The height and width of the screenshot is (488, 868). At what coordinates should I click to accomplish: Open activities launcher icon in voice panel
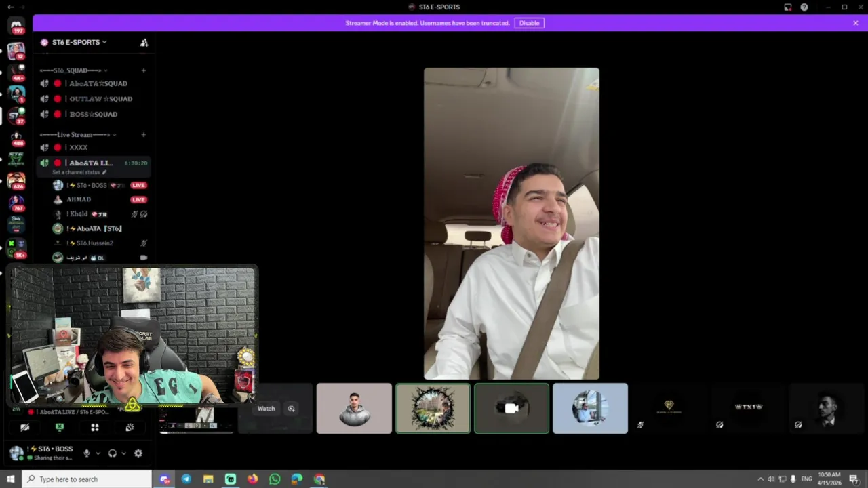95,427
